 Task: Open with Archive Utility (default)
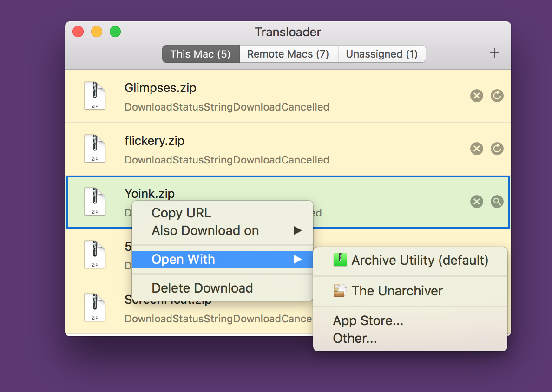point(410,260)
